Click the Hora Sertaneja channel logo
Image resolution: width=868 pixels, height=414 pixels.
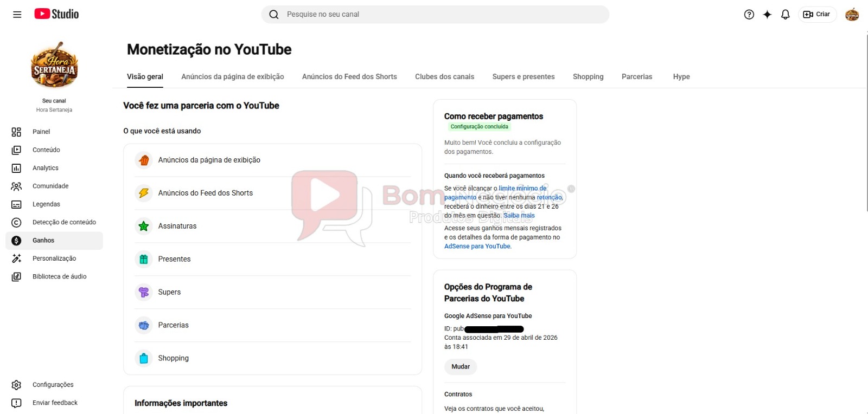[54, 65]
